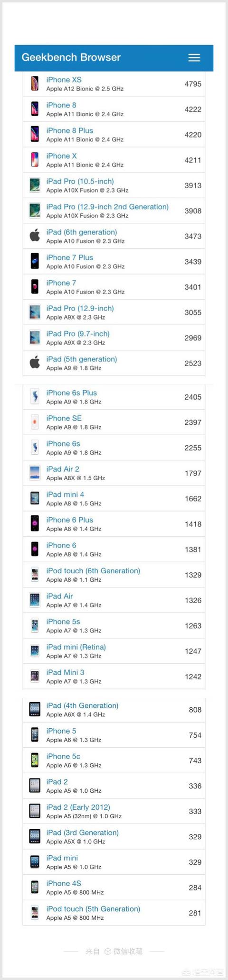The height and width of the screenshot is (980, 228).
Task: Click the iPad Pro (10.5-inch) thumbnail icon
Action: point(35,185)
